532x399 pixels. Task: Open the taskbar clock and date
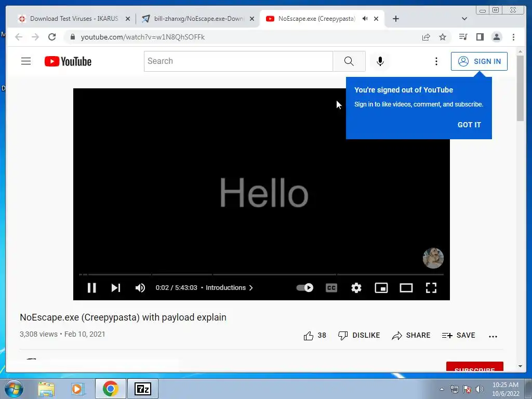tap(506, 389)
